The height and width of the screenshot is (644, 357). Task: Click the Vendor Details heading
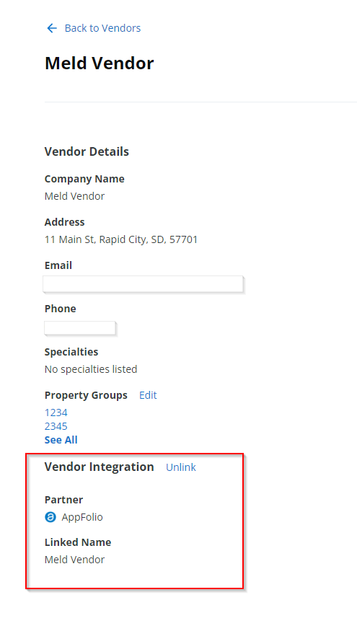click(87, 151)
